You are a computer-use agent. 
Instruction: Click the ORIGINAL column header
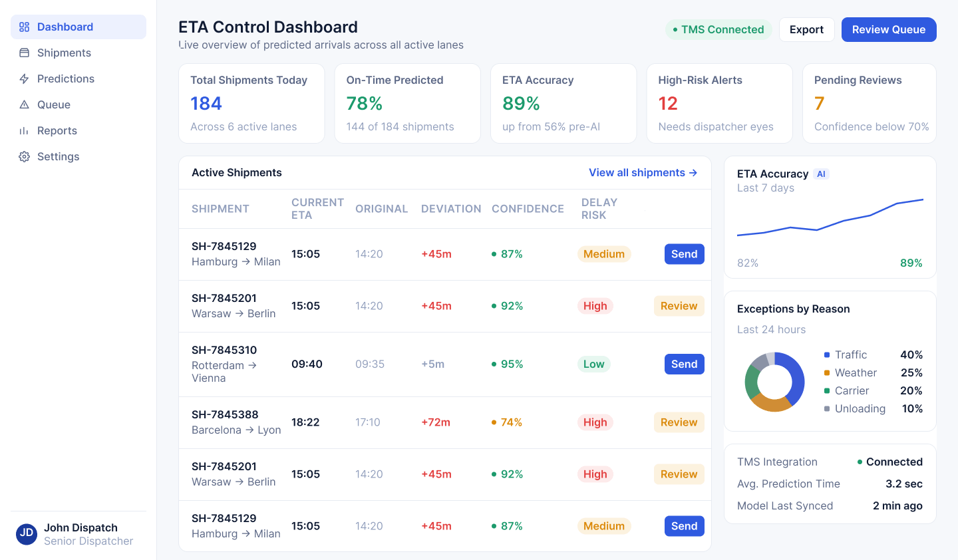[x=381, y=209]
